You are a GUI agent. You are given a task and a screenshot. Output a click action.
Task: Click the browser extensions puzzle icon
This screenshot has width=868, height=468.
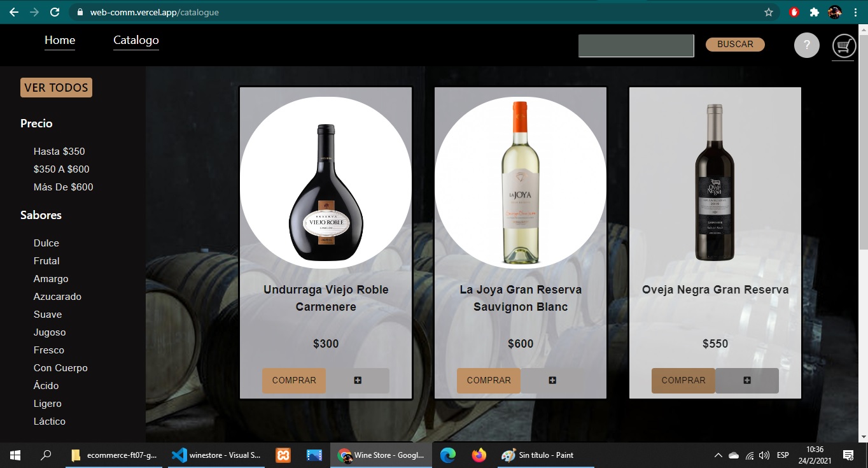815,11
